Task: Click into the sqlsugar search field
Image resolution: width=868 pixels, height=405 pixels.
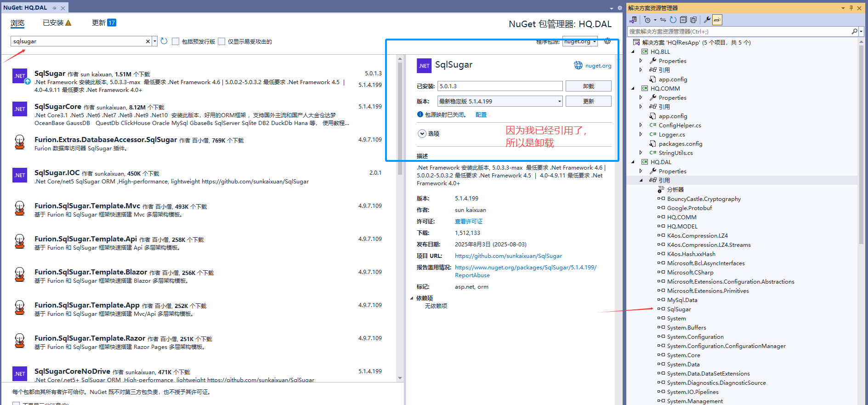Action: 78,41
